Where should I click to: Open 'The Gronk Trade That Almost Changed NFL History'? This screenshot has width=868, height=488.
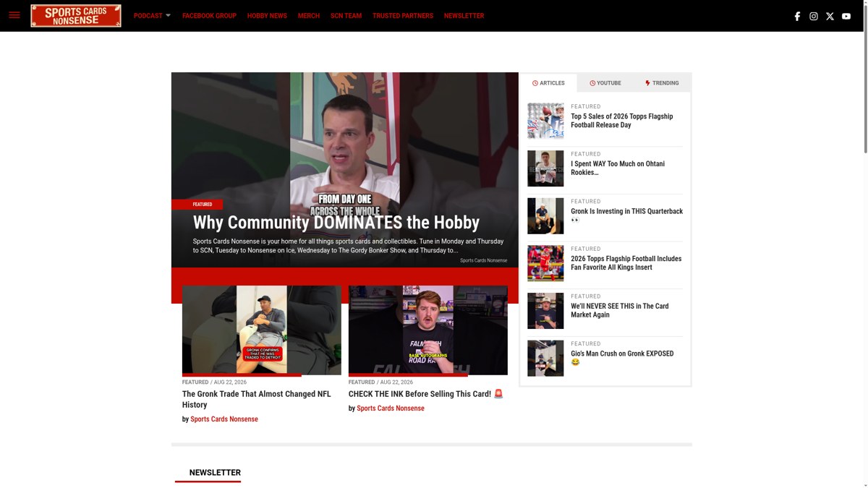257,399
